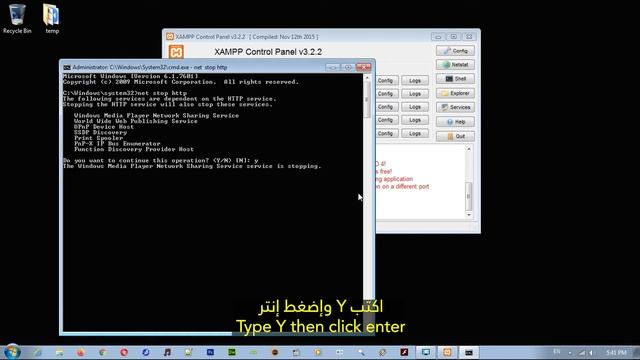
Task: Switch to cmd taskbar button
Action: pos(469,352)
